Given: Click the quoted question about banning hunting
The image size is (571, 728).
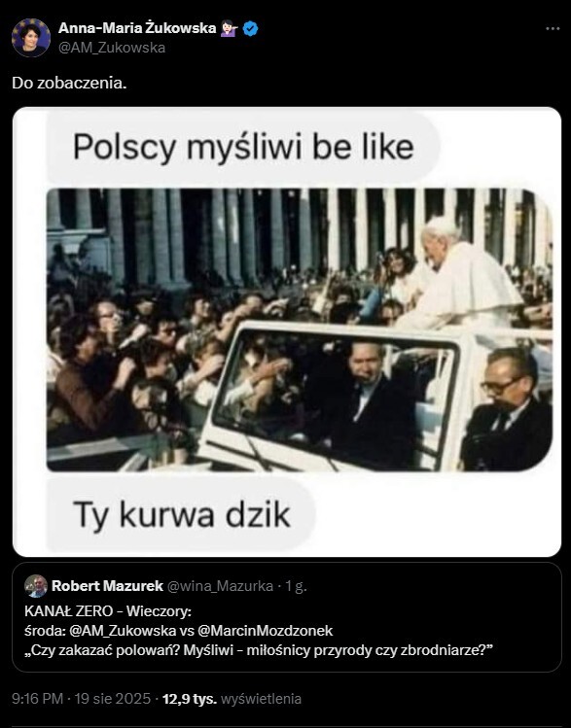Looking at the screenshot, I should [x=259, y=650].
